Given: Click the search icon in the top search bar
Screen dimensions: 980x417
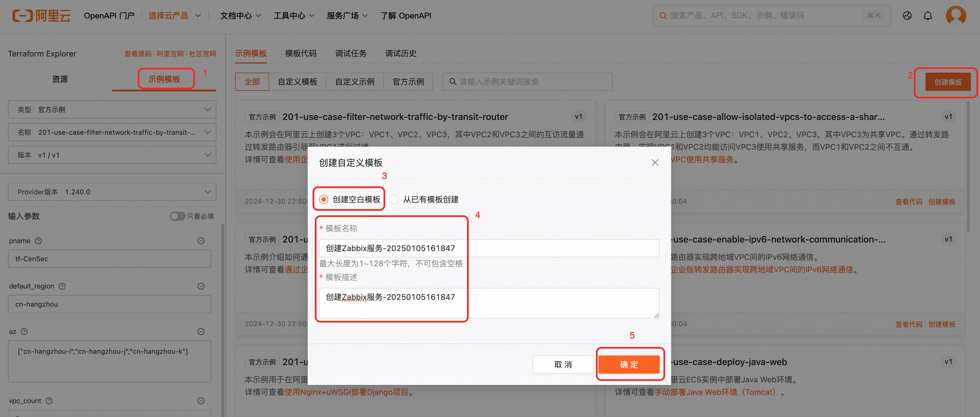Looking at the screenshot, I should point(663,16).
